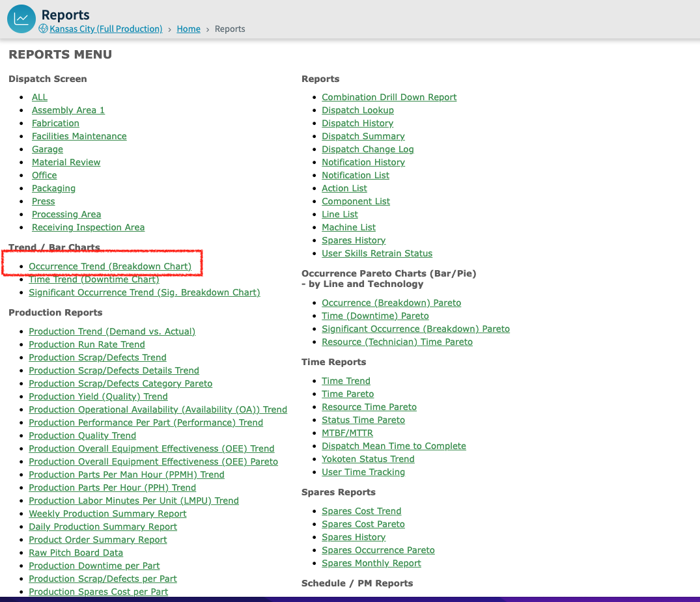700x602 pixels.
Task: Open Production Scrap/Defects Trend report
Action: (97, 357)
